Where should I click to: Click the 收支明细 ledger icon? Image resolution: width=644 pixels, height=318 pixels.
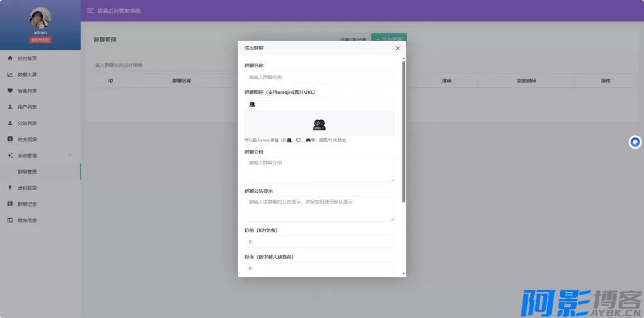10,139
